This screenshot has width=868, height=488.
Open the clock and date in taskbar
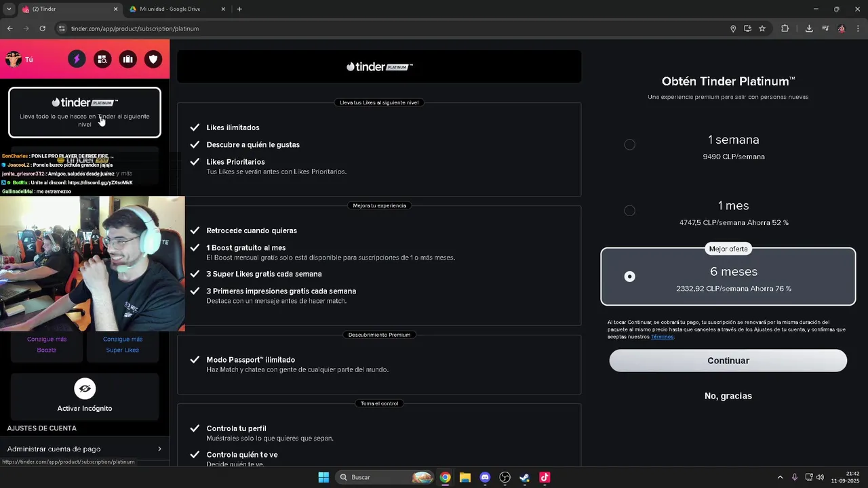tap(846, 477)
